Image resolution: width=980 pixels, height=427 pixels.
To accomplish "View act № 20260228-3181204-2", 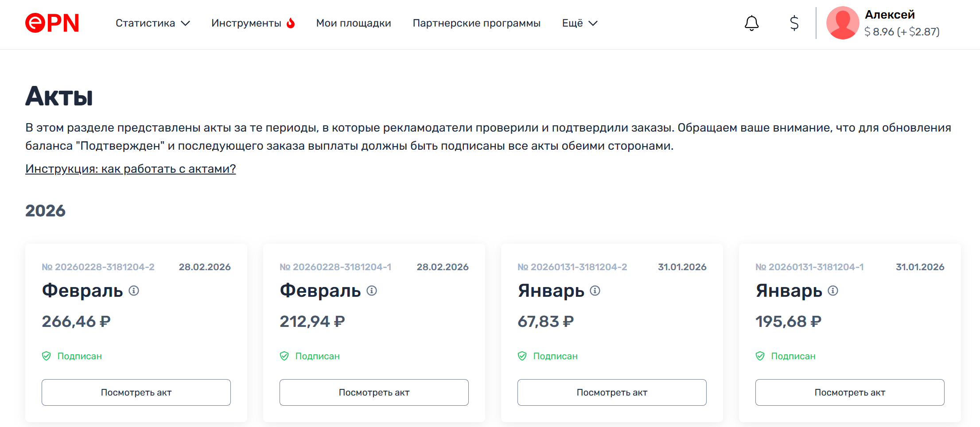I will coord(136,392).
